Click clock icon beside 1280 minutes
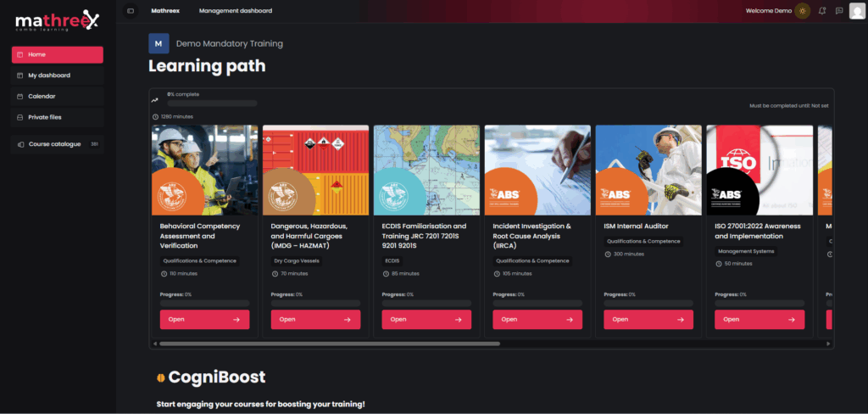Screen dimensions: 868x414 pos(155,116)
